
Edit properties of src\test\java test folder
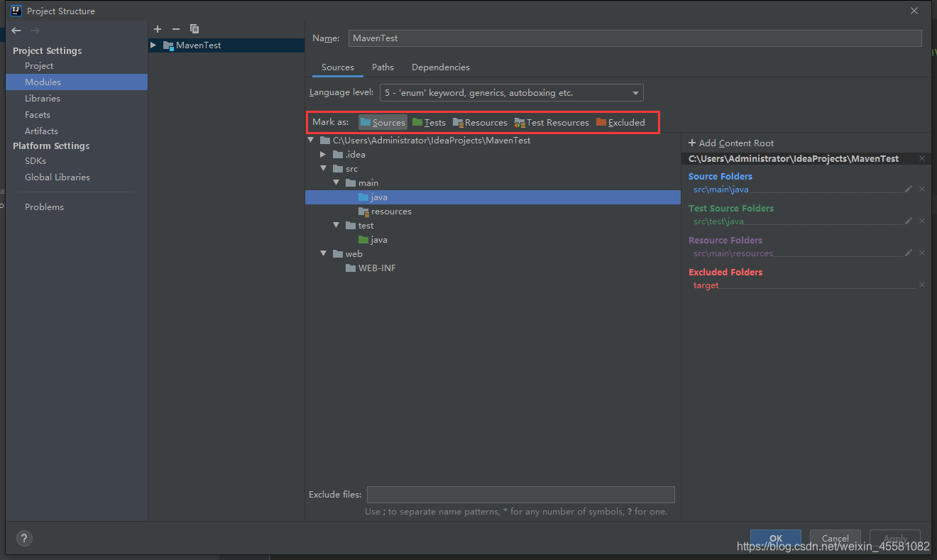[x=909, y=221]
